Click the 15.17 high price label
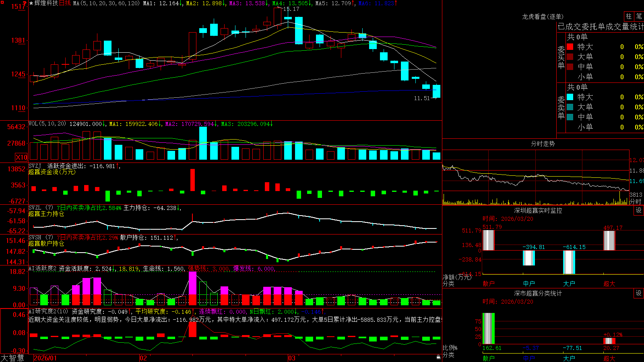 tap(291, 9)
